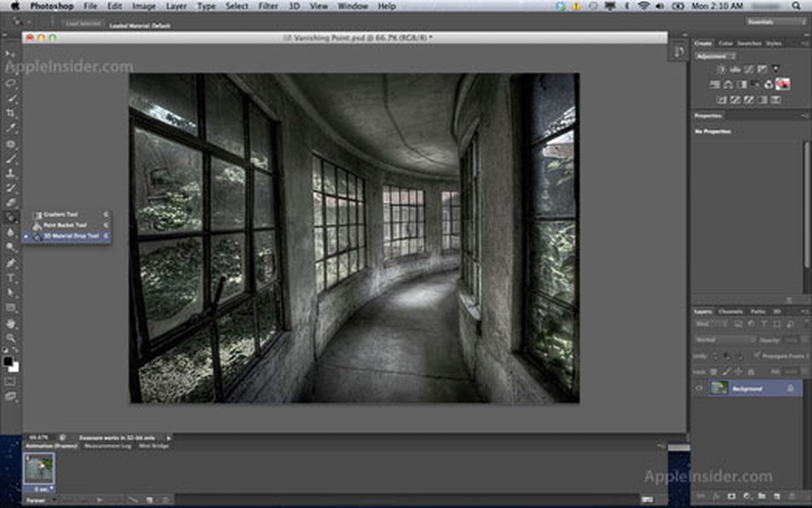Select the Zoom tool
This screenshot has width=812, height=508.
tap(11, 338)
